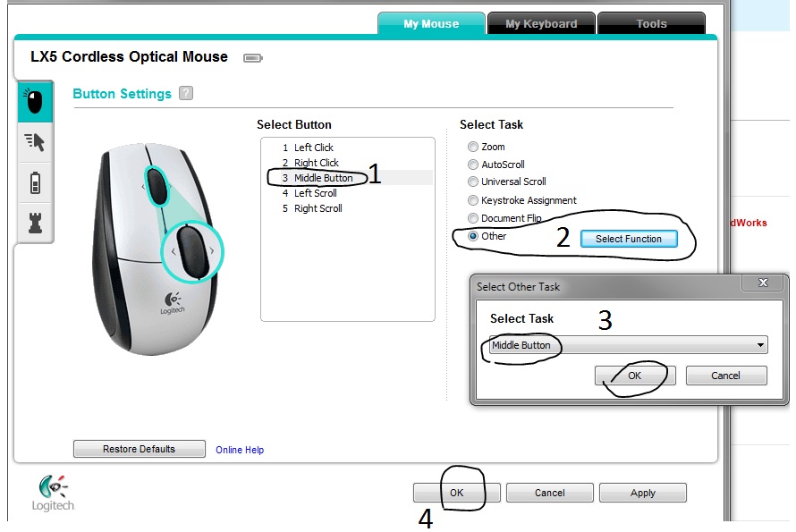Select '2 Right Click' in button list
Screen dimensions: 796x532
pos(348,163)
